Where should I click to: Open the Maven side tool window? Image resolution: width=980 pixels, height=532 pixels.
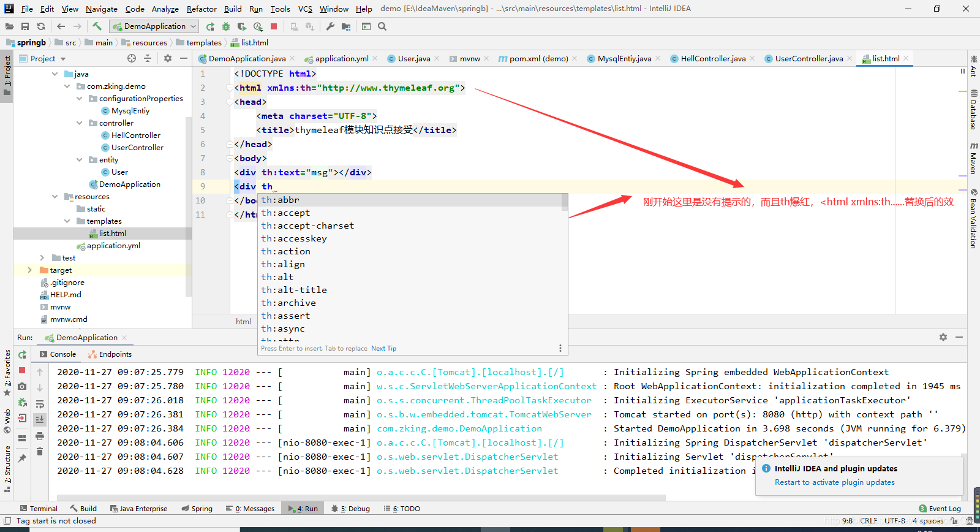pyautogui.click(x=973, y=158)
